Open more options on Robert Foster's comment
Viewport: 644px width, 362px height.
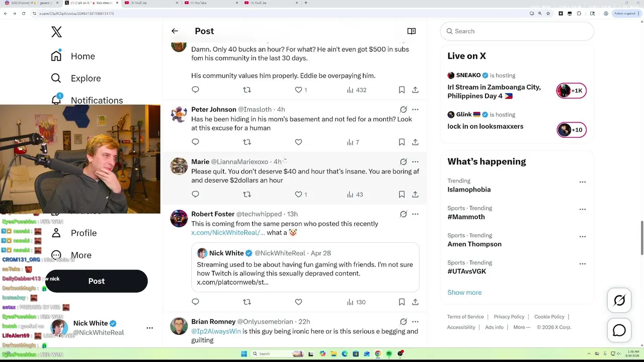[x=415, y=214]
